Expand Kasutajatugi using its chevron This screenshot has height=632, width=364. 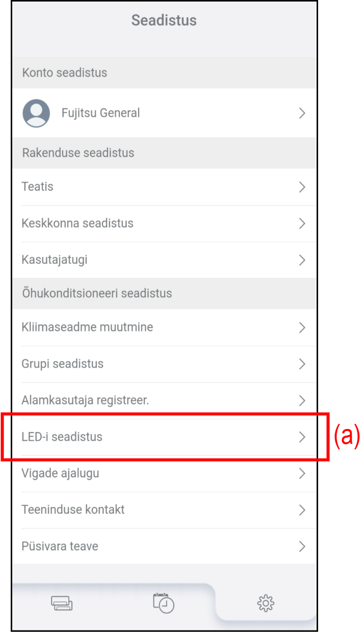(302, 260)
